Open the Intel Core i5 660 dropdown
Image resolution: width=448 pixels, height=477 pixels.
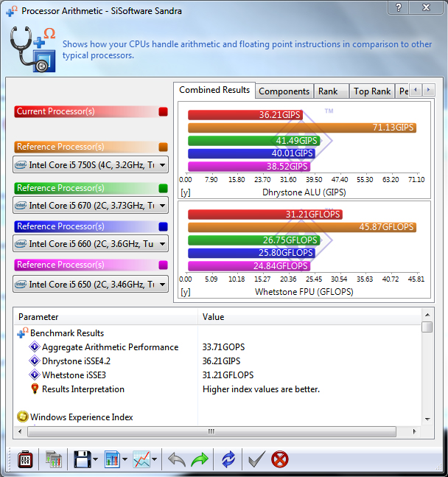(x=91, y=244)
